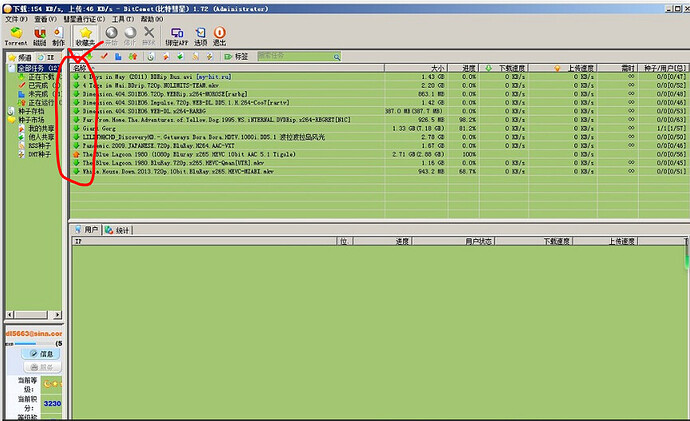Click the current score value 3230
690x421 pixels.
coord(52,403)
